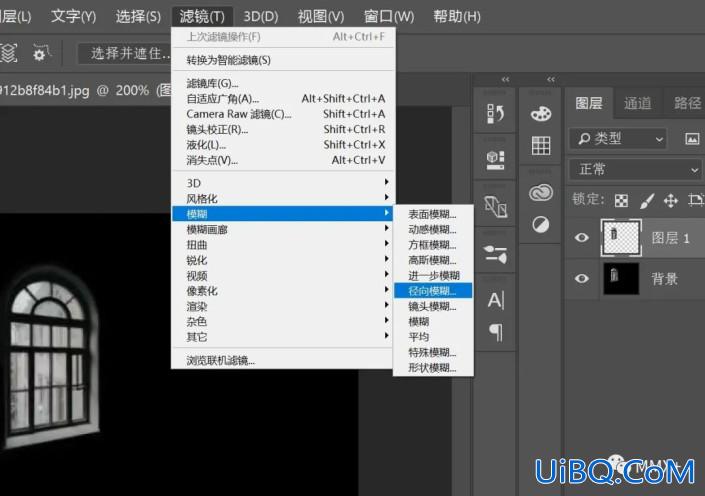Screen dimensions: 705x496
Task: Click the brush settings gear icon in options bar
Action: pyautogui.click(x=41, y=53)
